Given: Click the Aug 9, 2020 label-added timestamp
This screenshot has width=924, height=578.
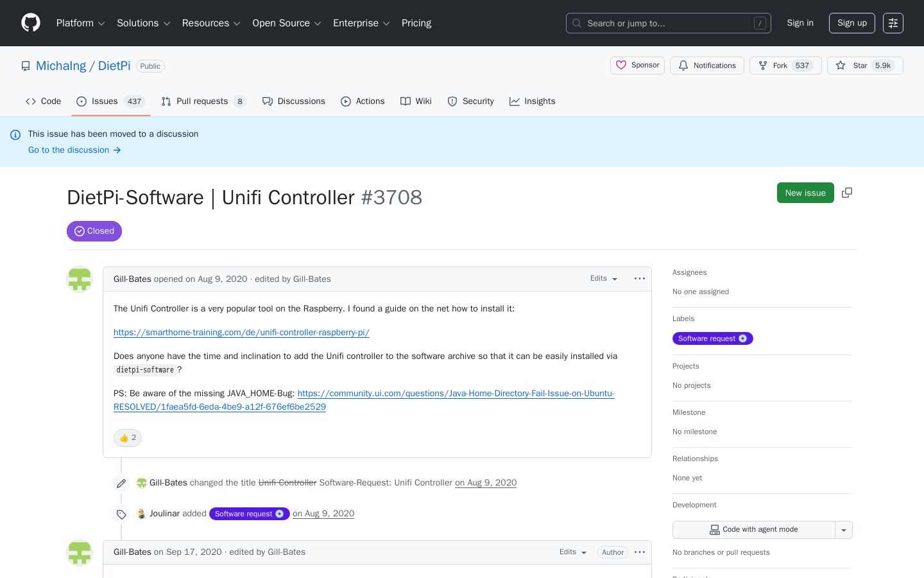Looking at the screenshot, I should tap(323, 514).
